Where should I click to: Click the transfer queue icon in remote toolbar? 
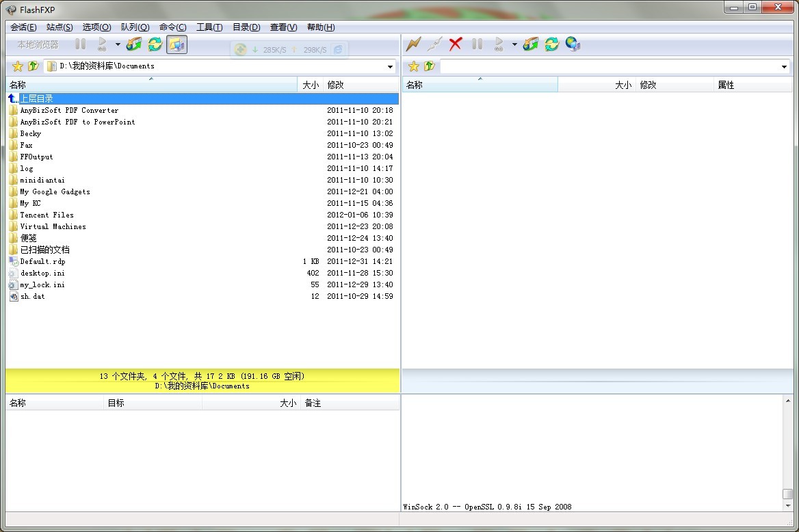(x=531, y=44)
